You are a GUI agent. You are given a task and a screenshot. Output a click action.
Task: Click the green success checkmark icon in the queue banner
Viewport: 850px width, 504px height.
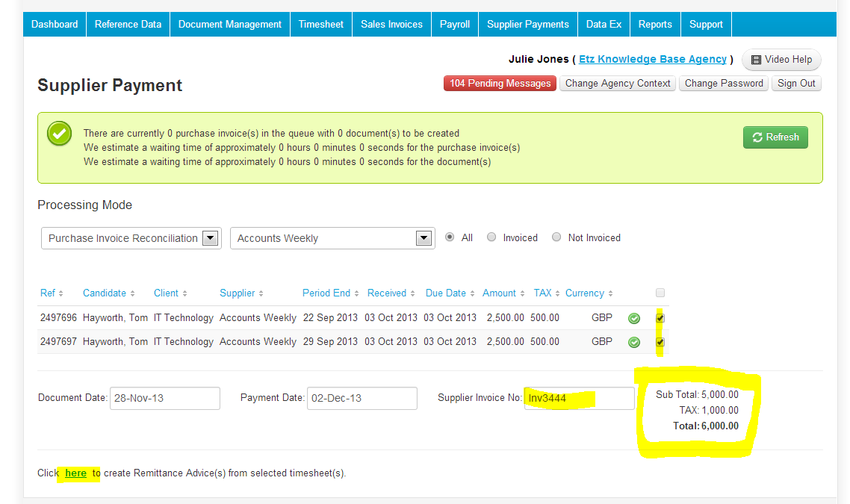point(59,134)
